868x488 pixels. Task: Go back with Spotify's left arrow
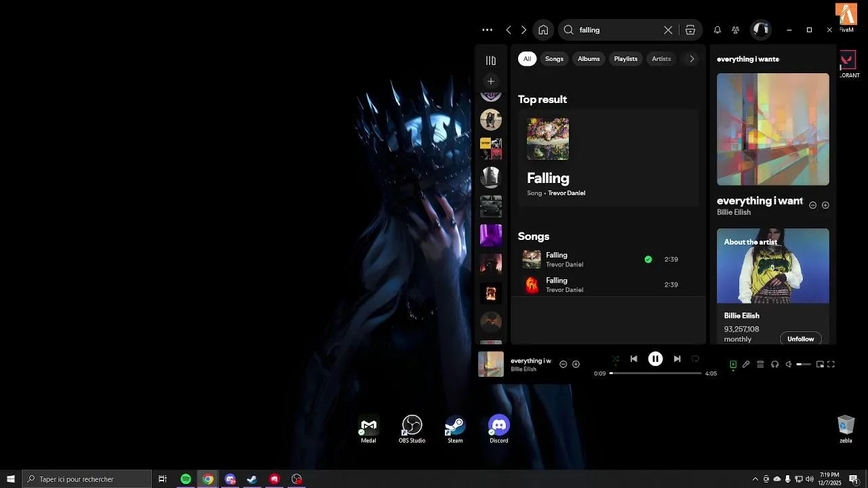tap(509, 30)
